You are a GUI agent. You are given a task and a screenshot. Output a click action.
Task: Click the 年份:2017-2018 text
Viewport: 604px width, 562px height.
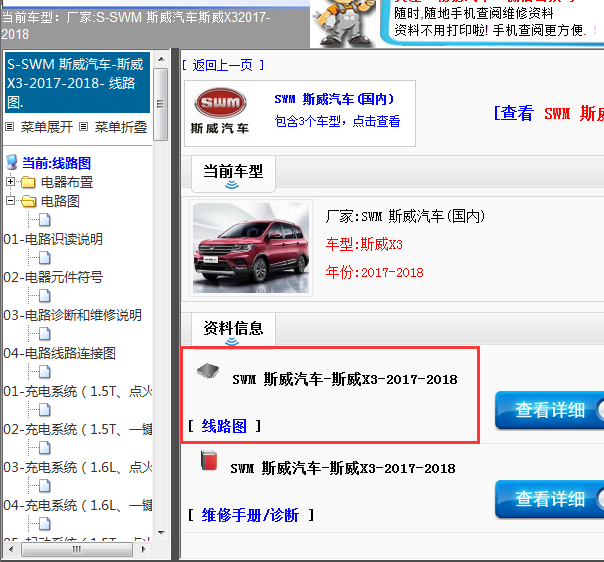(x=374, y=272)
